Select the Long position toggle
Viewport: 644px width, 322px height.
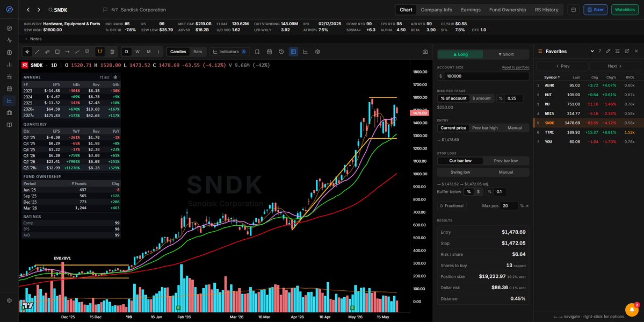[460, 54]
